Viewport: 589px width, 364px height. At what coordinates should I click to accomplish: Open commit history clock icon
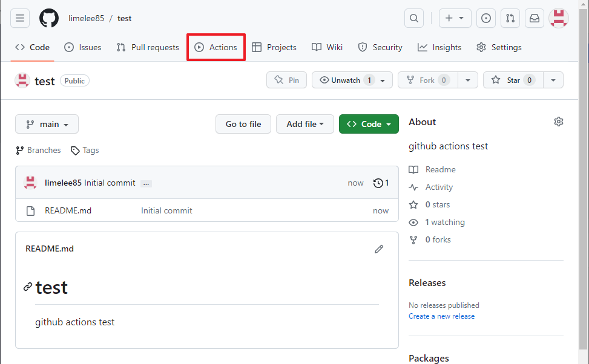click(x=378, y=183)
